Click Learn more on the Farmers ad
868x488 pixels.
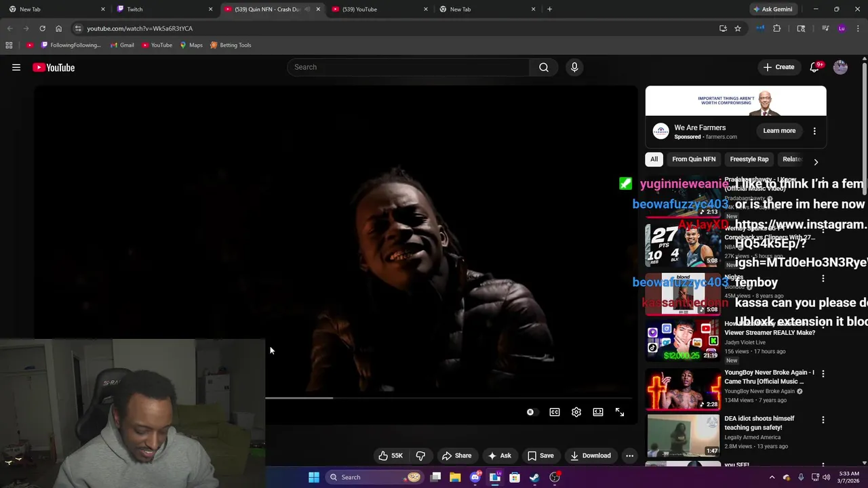(x=779, y=131)
